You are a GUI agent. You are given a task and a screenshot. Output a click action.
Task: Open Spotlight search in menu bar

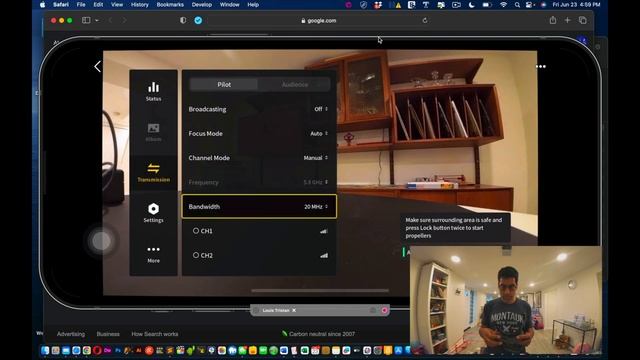[x=517, y=4]
